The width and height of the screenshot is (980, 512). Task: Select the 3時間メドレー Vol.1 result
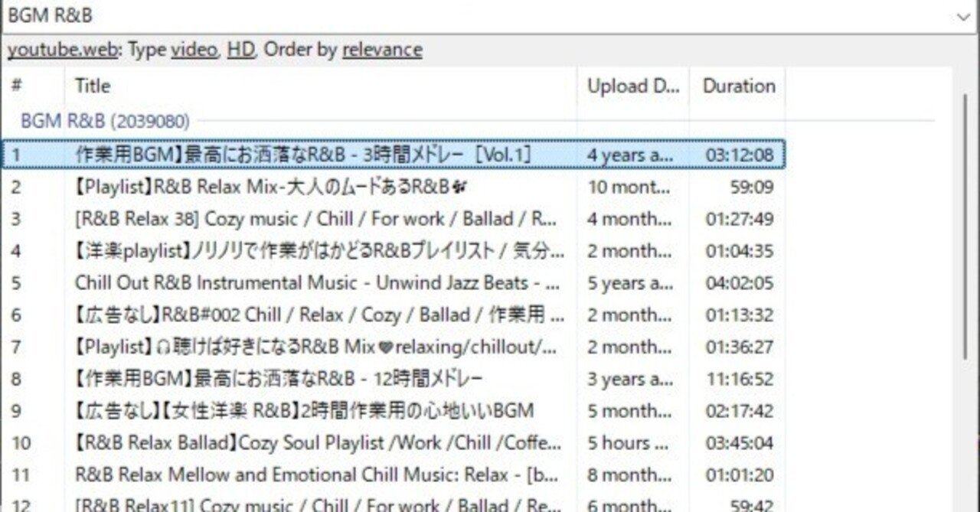tap(306, 155)
